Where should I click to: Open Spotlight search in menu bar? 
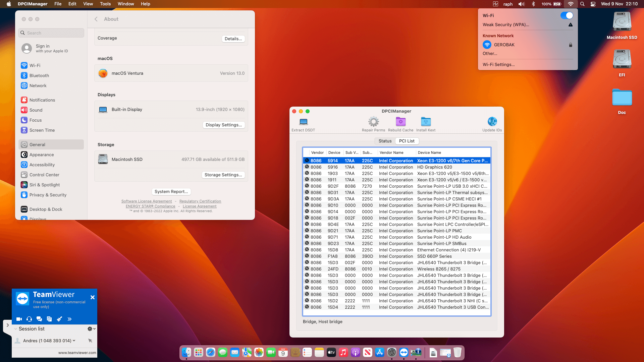tap(582, 4)
